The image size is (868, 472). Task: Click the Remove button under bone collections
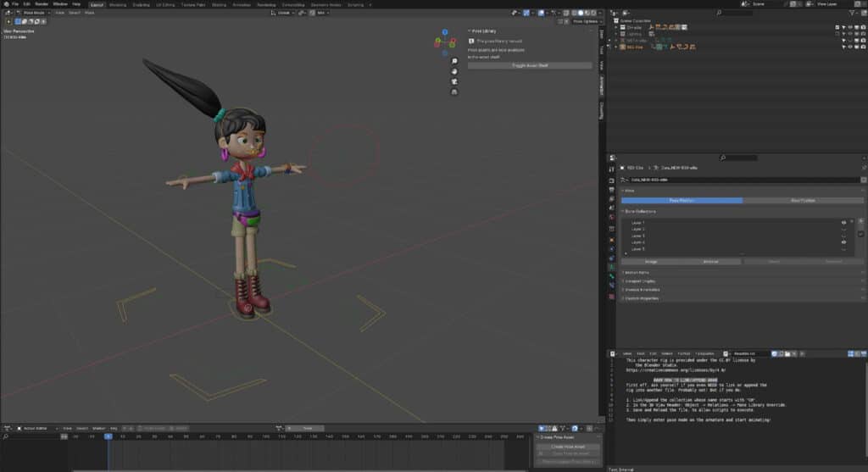tap(711, 261)
